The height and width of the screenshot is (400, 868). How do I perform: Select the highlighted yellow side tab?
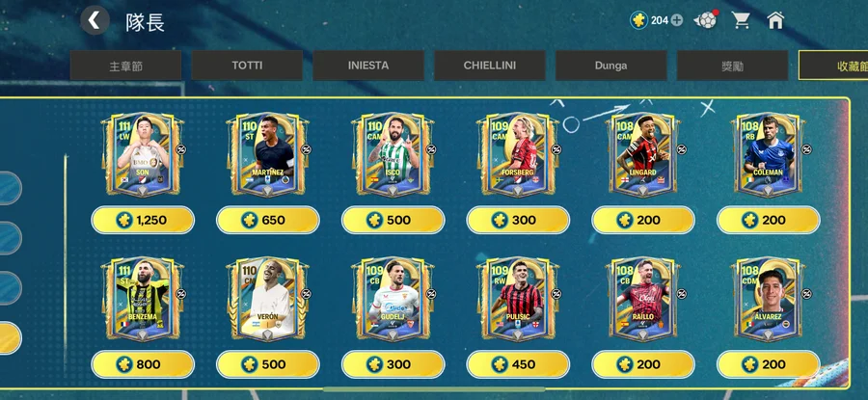[10, 338]
